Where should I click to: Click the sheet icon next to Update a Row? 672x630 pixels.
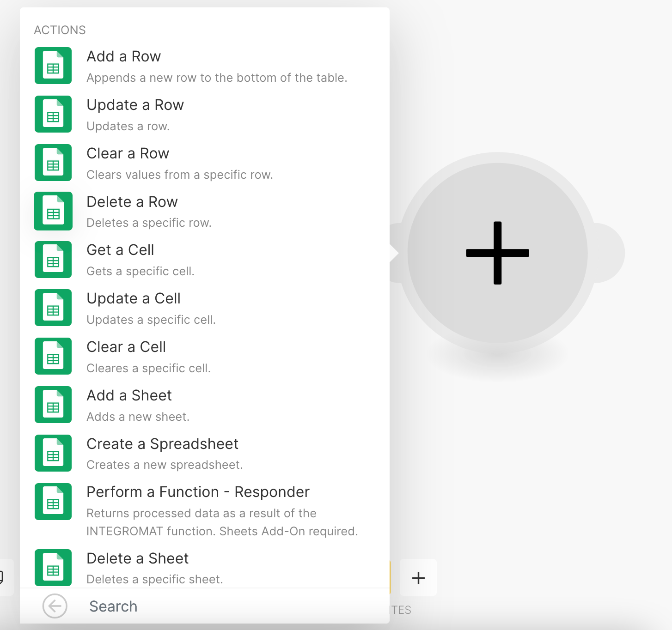53,114
